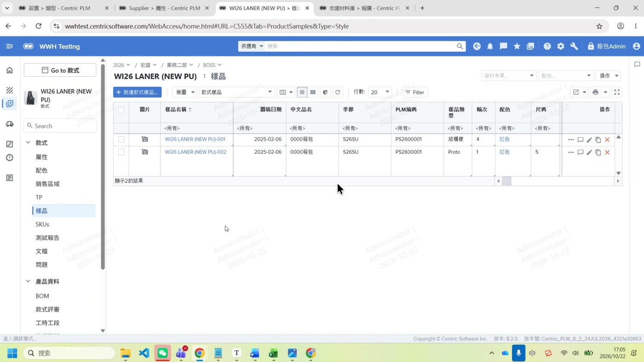
Task: Open the help question mark icon
Action: 547,46
